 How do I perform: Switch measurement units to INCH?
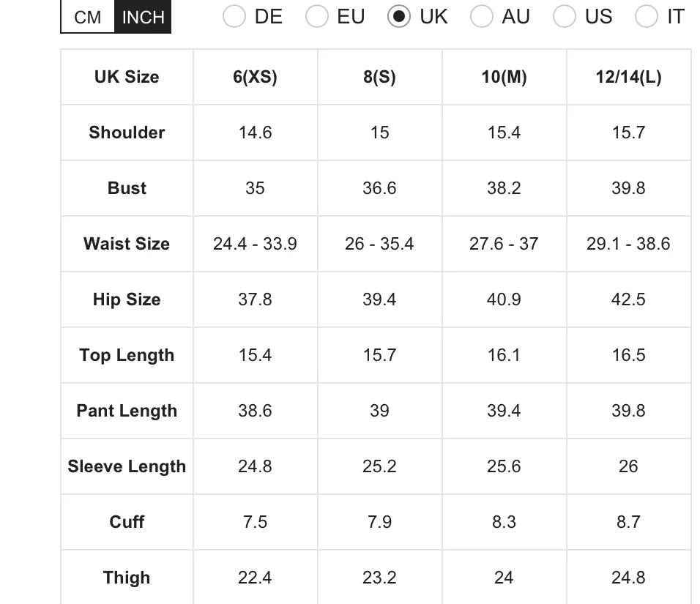(142, 16)
